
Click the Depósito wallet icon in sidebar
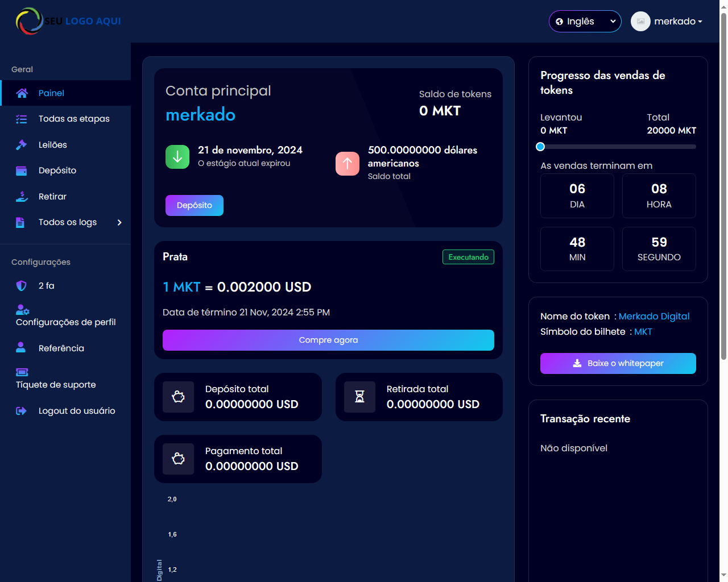22,171
